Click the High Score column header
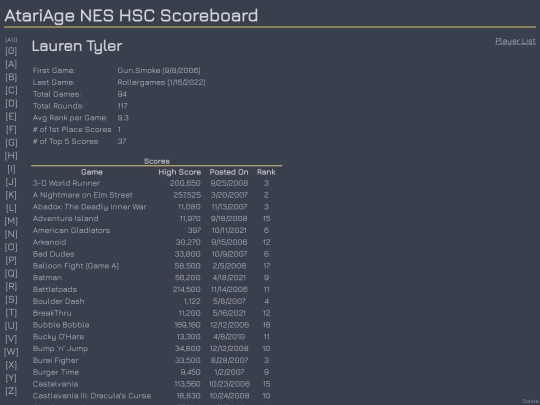Screen dimensions: 540x405 pyautogui.click(x=179, y=172)
